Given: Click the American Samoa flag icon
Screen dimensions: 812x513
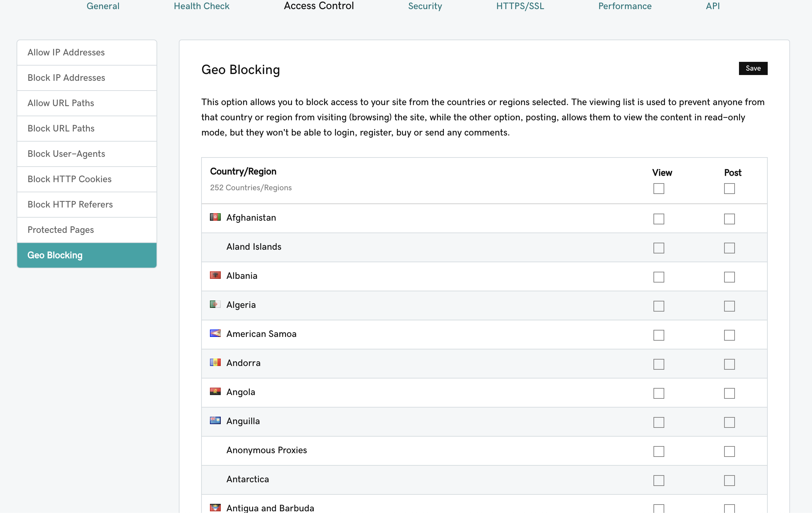Looking at the screenshot, I should click(215, 333).
